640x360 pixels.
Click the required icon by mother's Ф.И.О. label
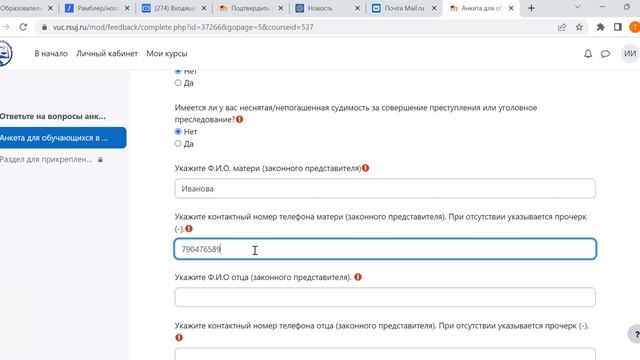click(x=365, y=168)
